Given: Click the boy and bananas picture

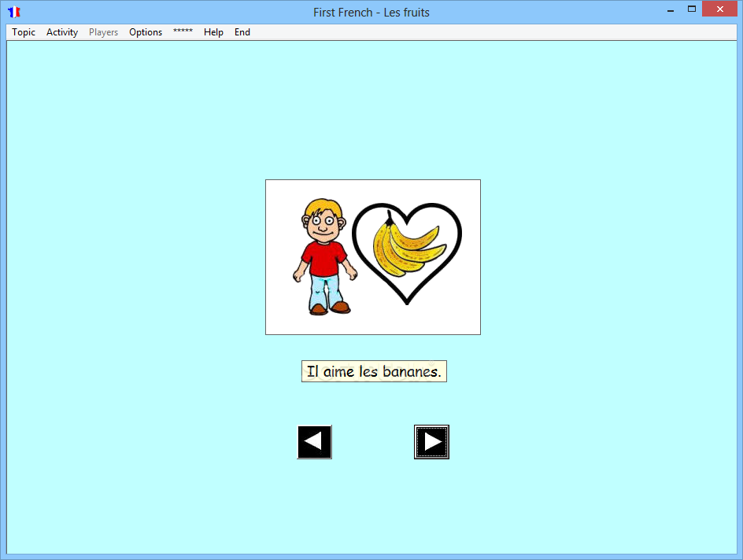Looking at the screenshot, I should tap(373, 257).
